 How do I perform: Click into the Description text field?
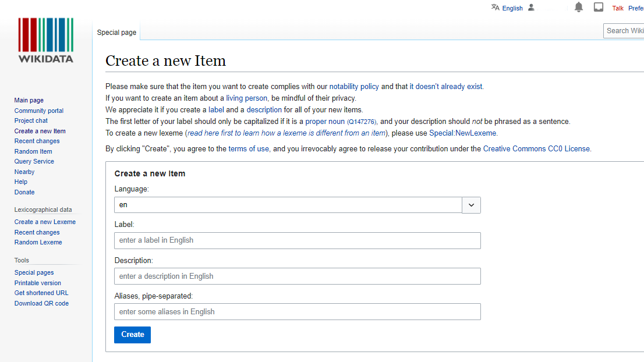coord(297,276)
